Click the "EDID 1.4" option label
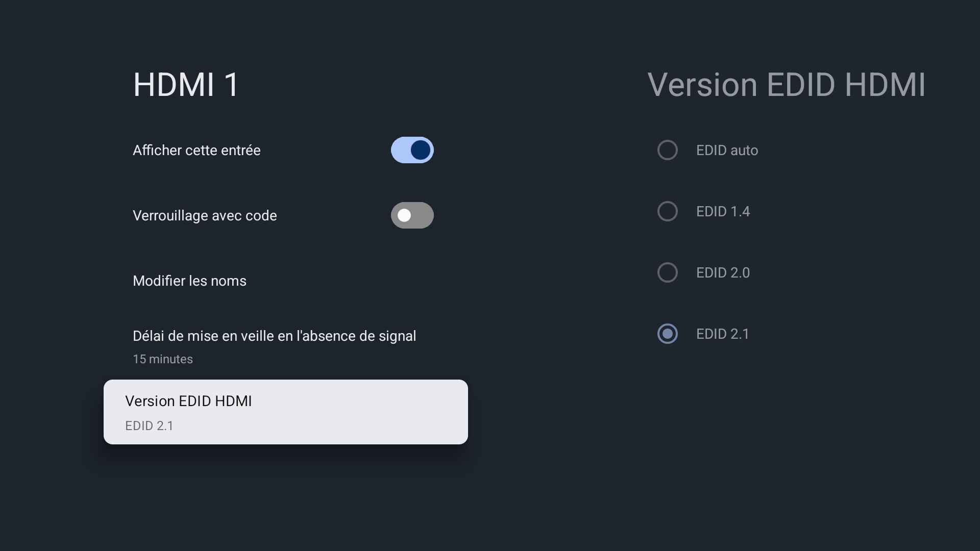 723,211
